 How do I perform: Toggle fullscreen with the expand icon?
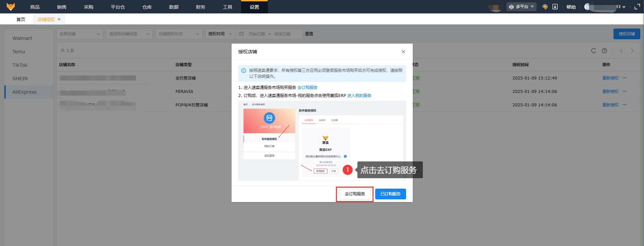tap(637, 7)
